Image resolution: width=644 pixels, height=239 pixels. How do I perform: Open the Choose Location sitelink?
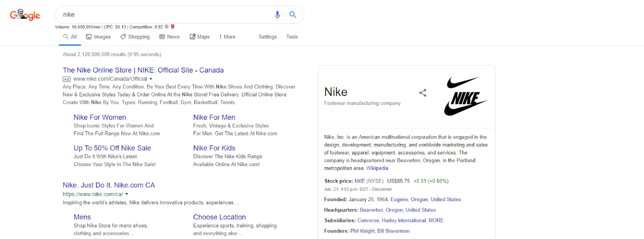[219, 217]
